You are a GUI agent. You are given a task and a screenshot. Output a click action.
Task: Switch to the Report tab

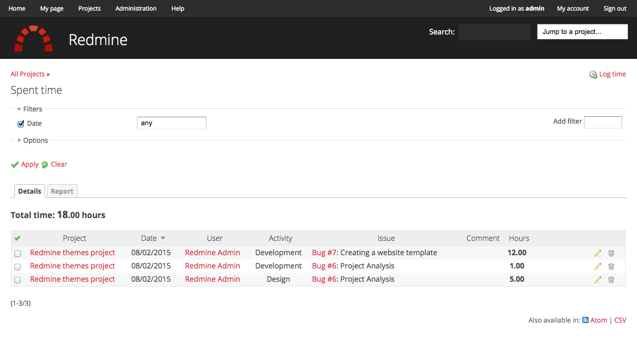click(x=62, y=191)
